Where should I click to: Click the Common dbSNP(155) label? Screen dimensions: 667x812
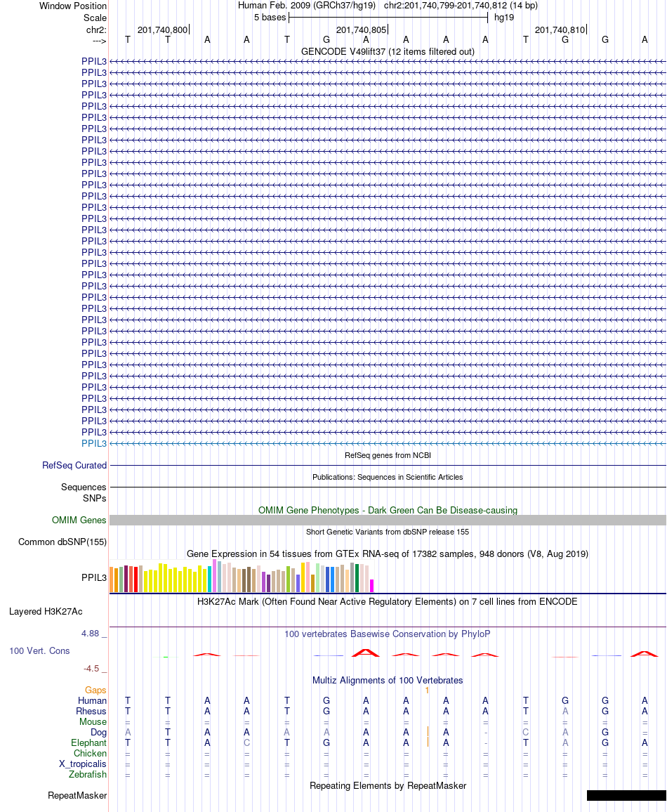coord(62,542)
